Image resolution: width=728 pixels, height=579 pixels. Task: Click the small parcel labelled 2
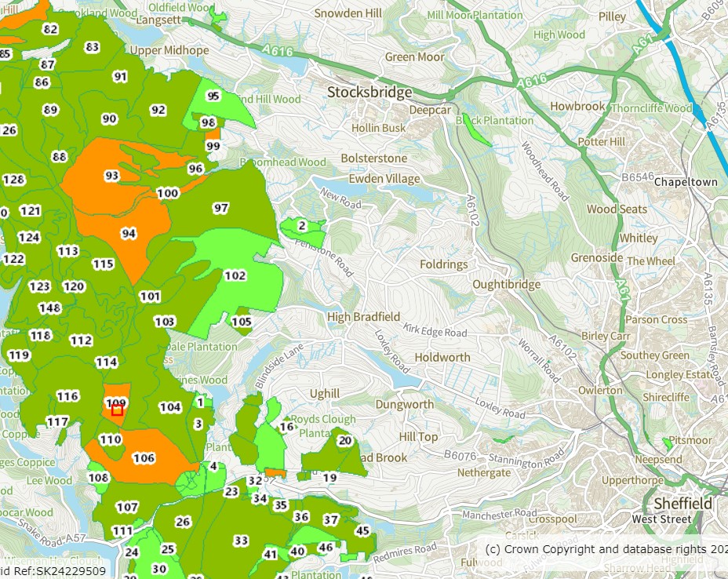302,226
